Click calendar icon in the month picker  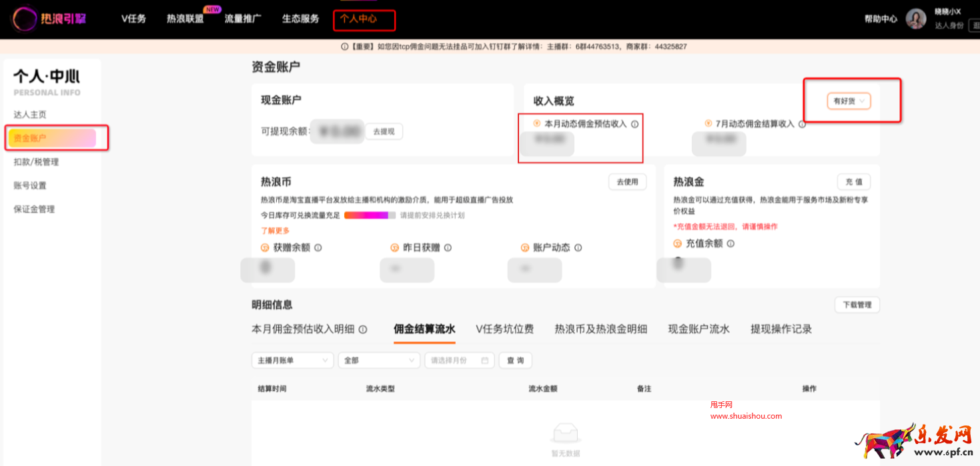tap(486, 360)
